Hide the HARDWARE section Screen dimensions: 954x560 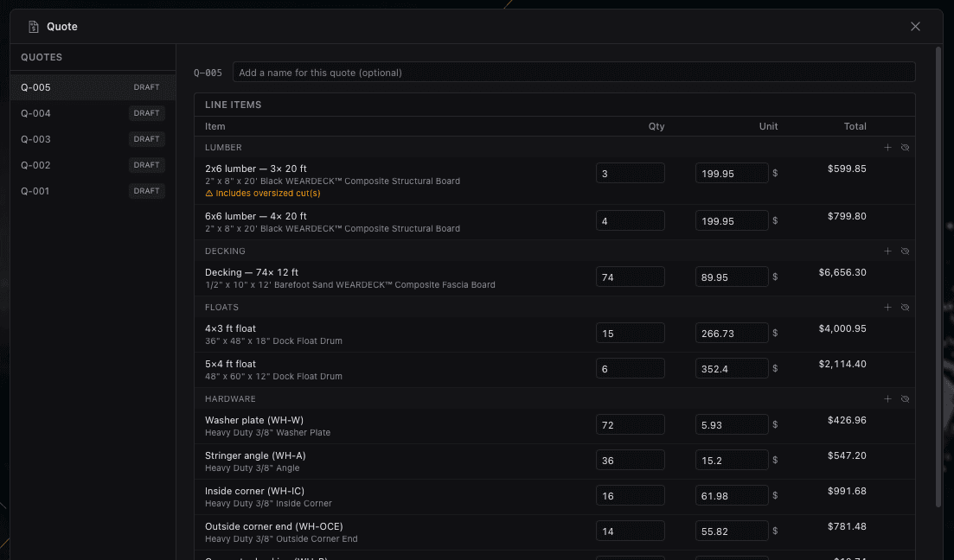click(x=906, y=399)
